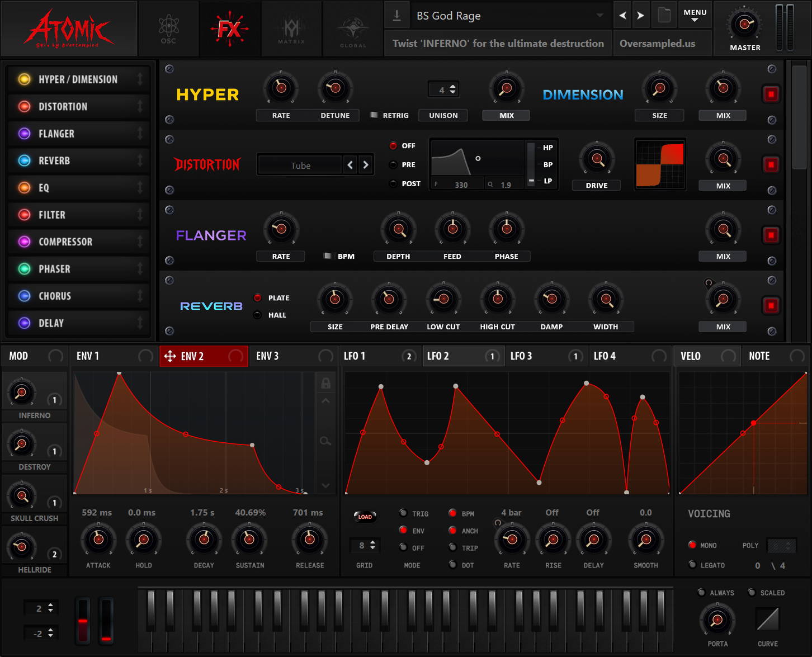Toggle ALWAYS portamento option
812x657 pixels.
[701, 592]
